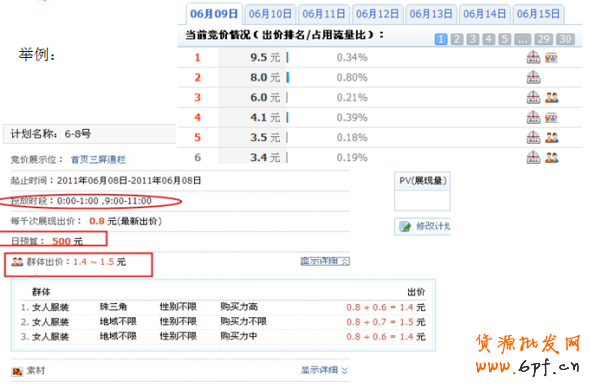Click people group icon in 3.5 元 row
Viewport: 590px width, 388px height.
(x=552, y=138)
